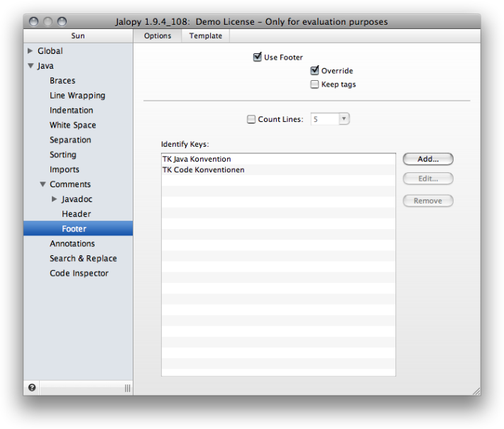
Task: Switch to the Options tab
Action: point(158,35)
